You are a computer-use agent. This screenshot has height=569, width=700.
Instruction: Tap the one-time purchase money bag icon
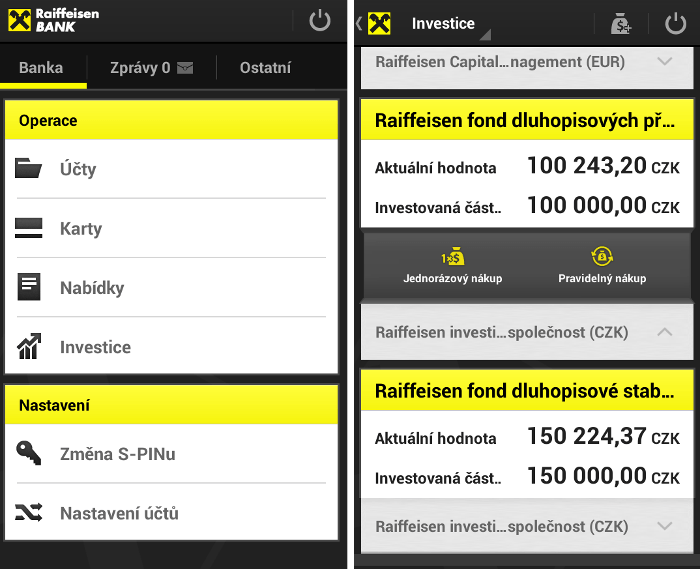(x=453, y=257)
